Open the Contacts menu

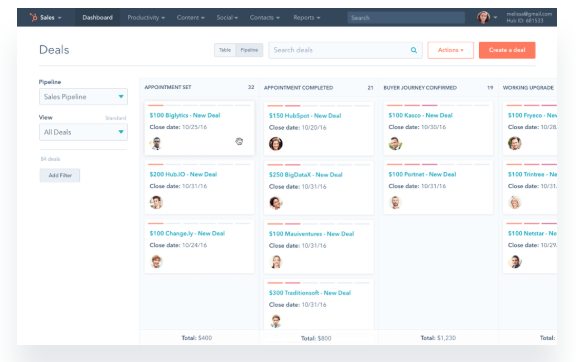pos(264,17)
